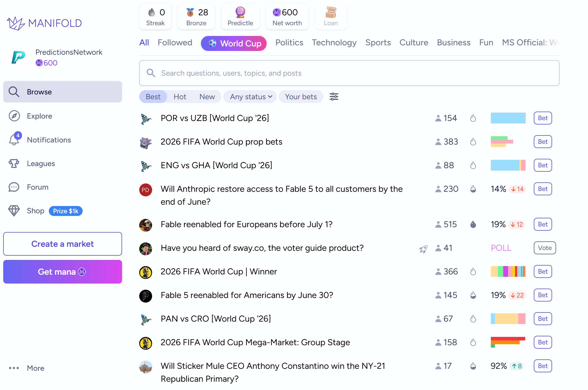Open the Predictle crystal ball
Screen dimensions: 588x390
[x=240, y=17]
